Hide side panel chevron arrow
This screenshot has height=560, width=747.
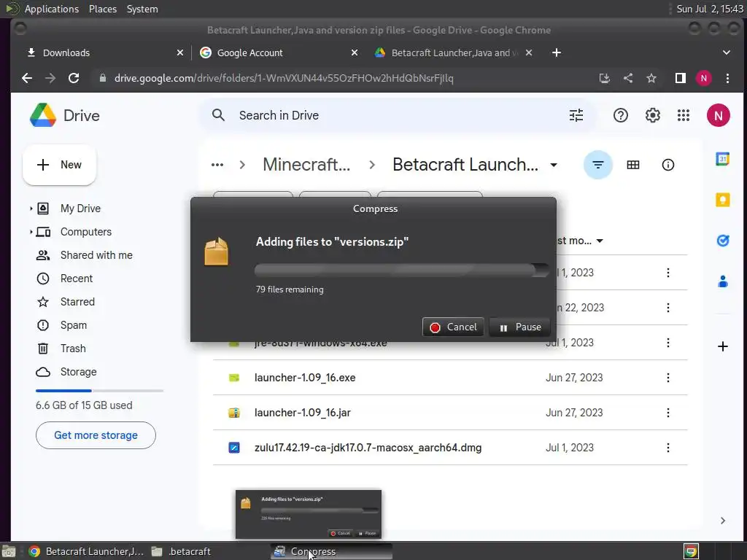coord(722,521)
